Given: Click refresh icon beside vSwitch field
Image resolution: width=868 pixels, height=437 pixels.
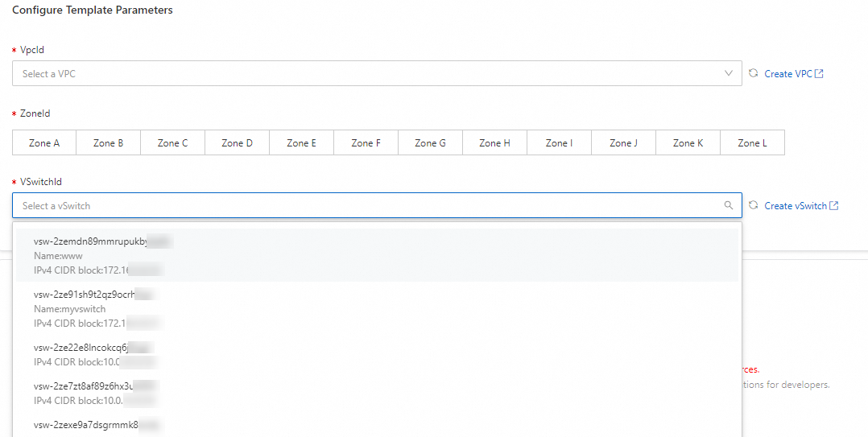Looking at the screenshot, I should click(754, 205).
